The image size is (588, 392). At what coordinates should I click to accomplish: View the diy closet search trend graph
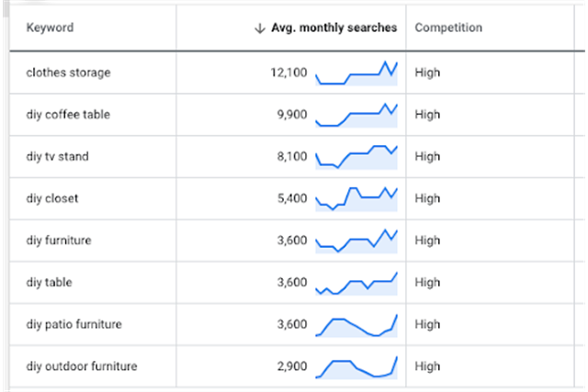(x=356, y=198)
